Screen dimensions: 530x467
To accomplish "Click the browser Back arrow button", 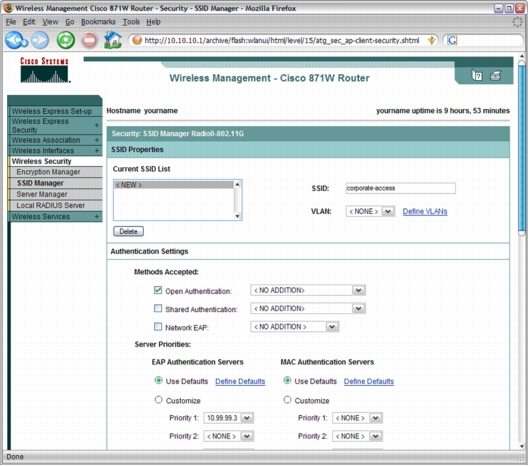I will (x=16, y=40).
